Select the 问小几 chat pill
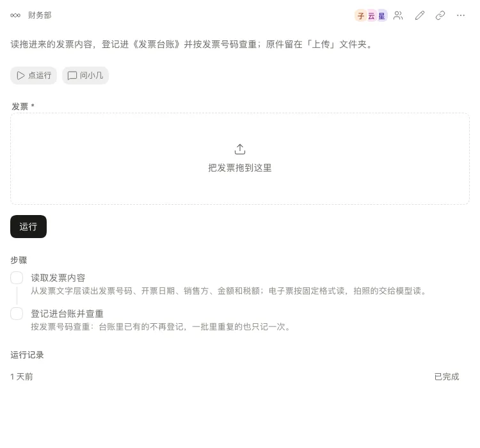This screenshot has width=480, height=448. click(x=85, y=76)
